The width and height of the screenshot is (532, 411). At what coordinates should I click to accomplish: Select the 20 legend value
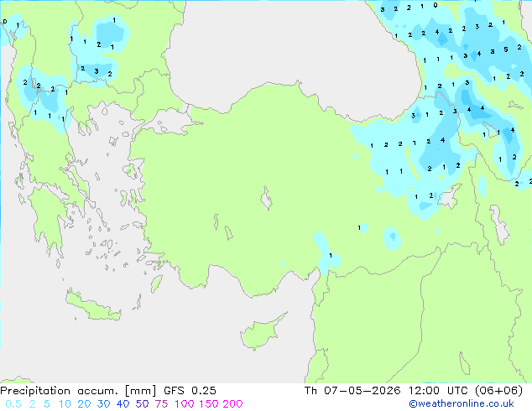84,404
